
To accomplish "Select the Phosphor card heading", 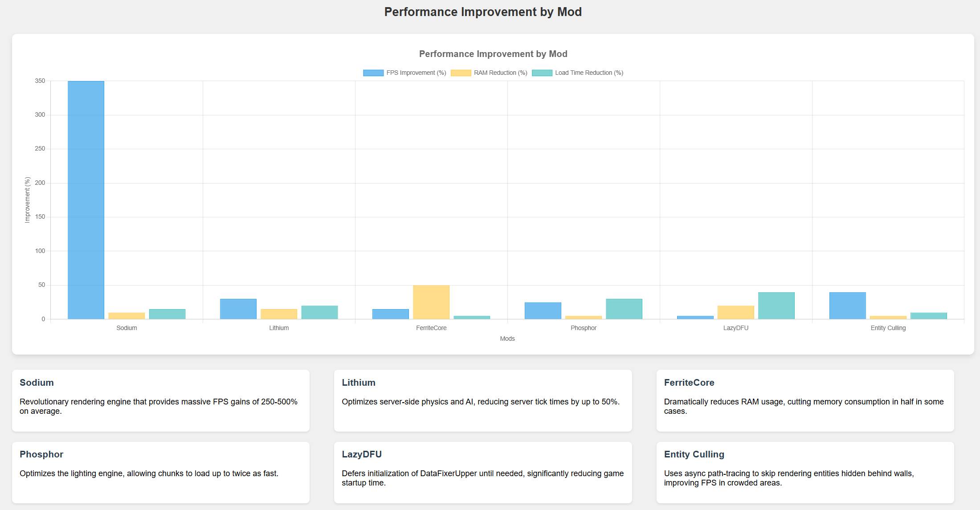I will (41, 454).
